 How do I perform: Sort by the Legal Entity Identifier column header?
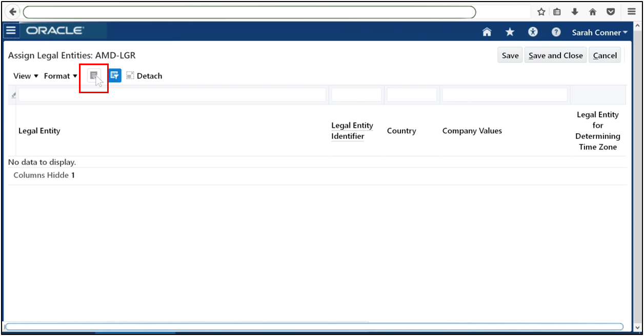click(352, 131)
